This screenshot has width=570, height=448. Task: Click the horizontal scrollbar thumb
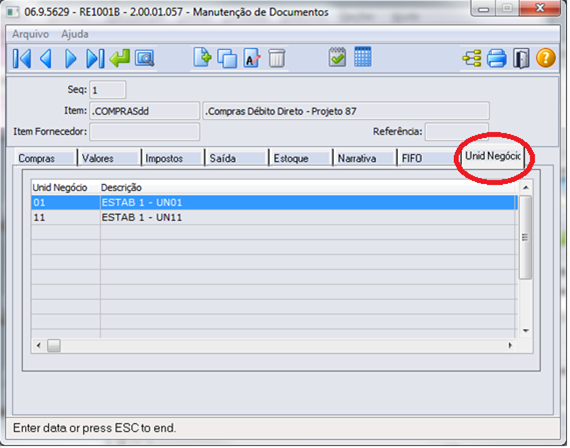coord(54,345)
